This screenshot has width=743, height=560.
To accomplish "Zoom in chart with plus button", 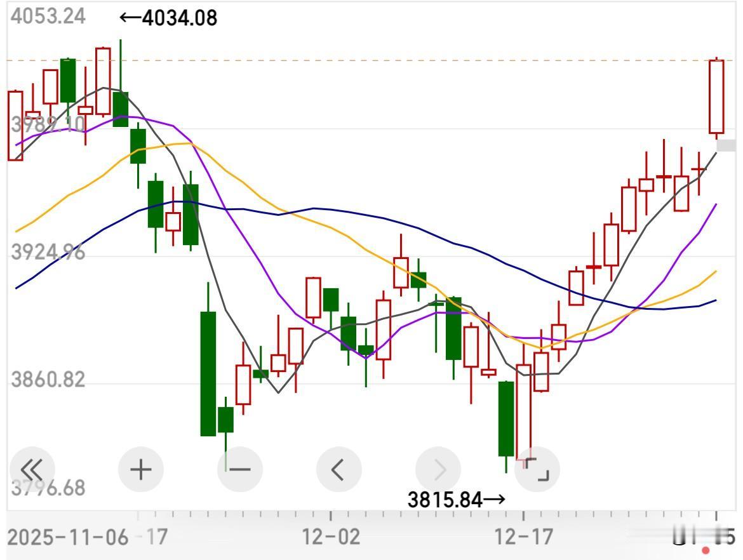I will coord(141,469).
